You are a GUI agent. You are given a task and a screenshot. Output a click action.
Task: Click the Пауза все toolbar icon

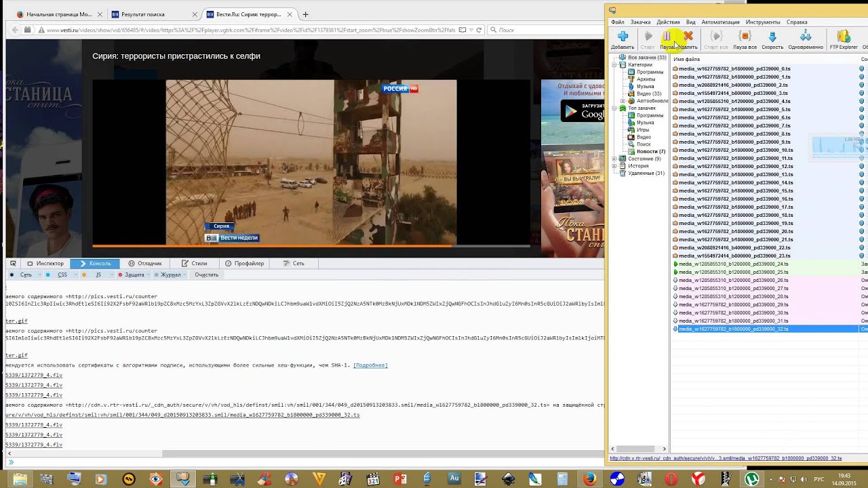[x=745, y=36]
